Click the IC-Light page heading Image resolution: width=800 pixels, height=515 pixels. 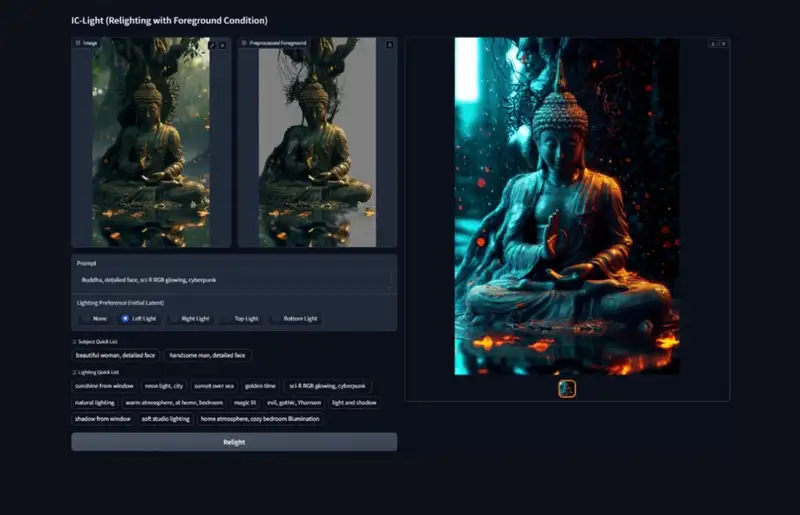tap(169, 20)
